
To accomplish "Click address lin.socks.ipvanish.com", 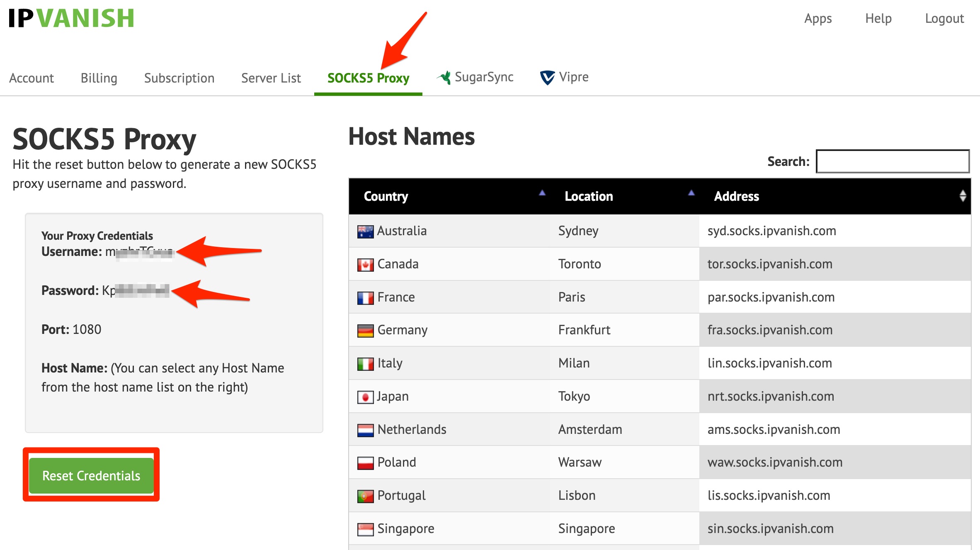I will click(769, 363).
